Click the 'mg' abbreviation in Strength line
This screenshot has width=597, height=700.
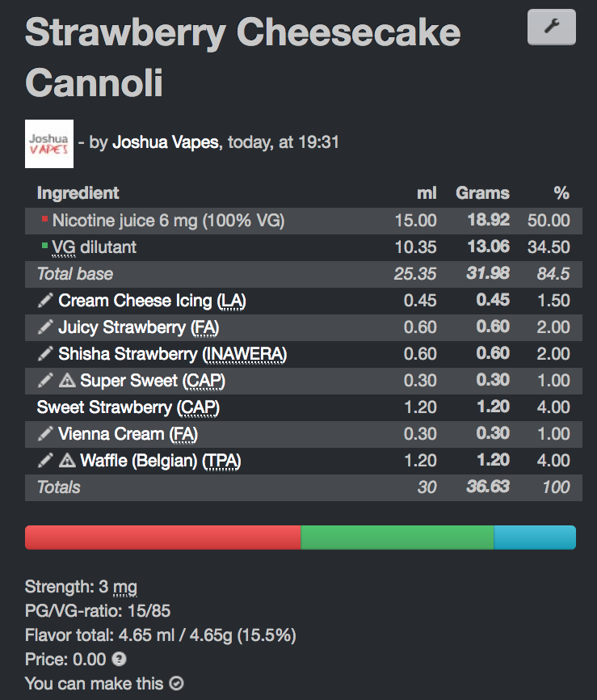pyautogui.click(x=124, y=587)
